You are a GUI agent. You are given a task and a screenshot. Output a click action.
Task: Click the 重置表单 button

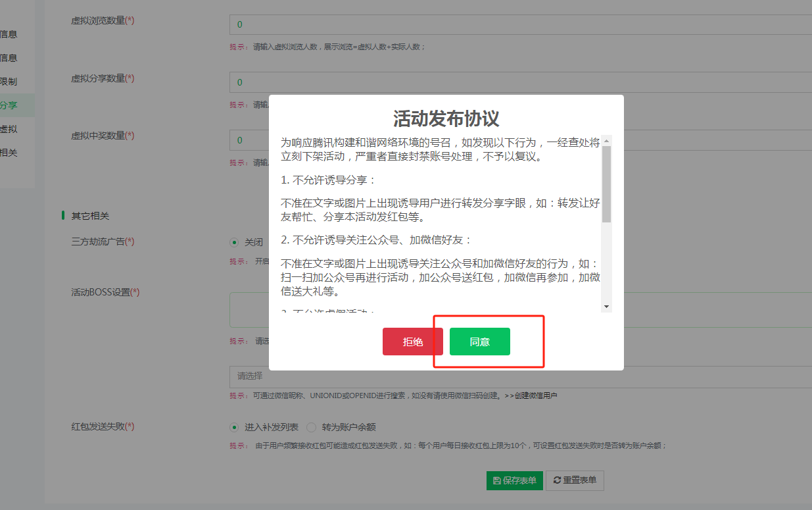(575, 480)
